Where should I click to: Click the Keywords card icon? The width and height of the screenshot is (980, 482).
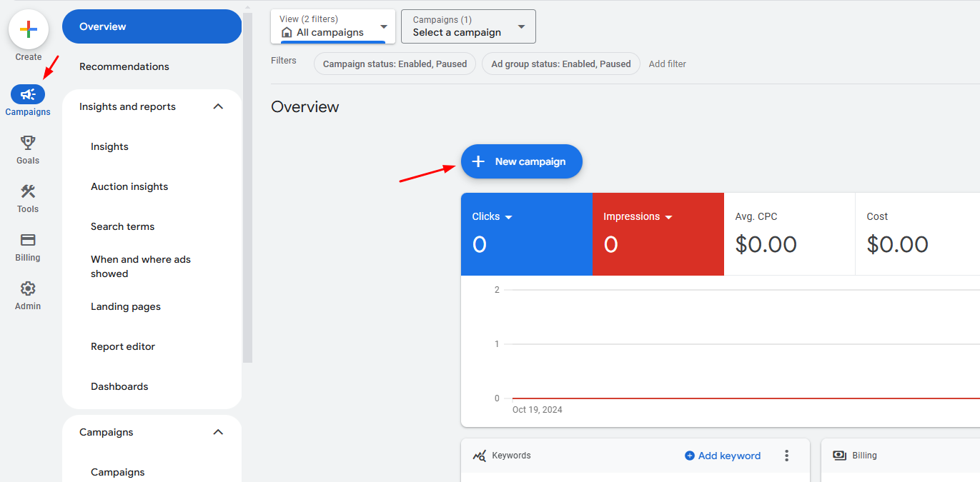[480, 456]
